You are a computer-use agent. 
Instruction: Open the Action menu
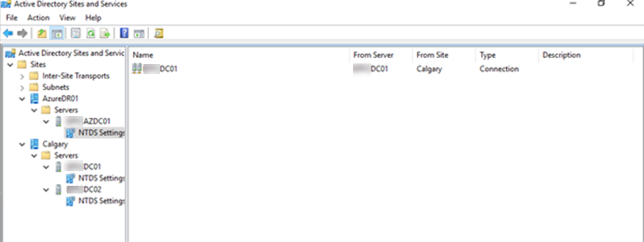pyautogui.click(x=39, y=18)
